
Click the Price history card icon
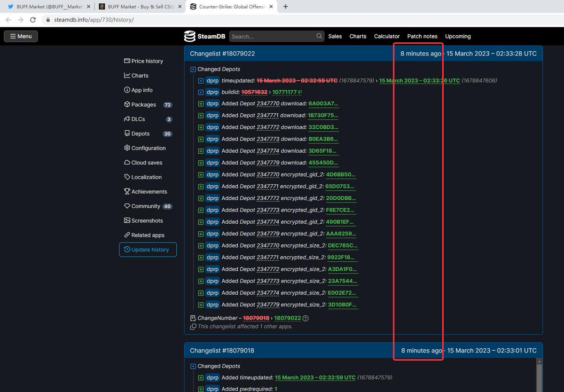[x=127, y=61]
